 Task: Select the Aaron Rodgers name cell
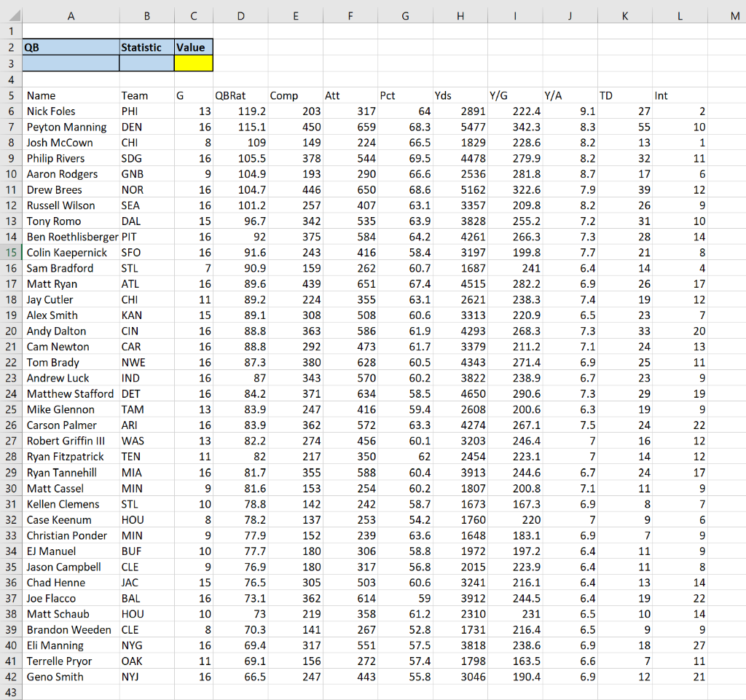pos(71,174)
